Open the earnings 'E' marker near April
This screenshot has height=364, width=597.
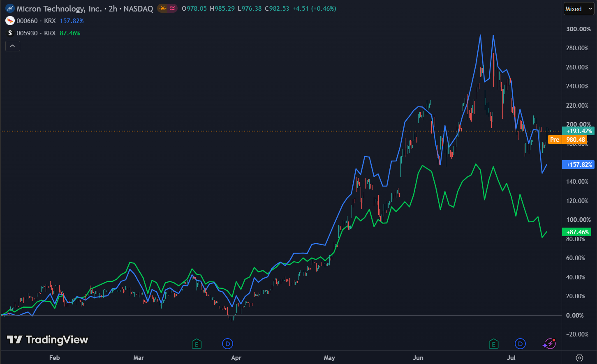point(197,344)
